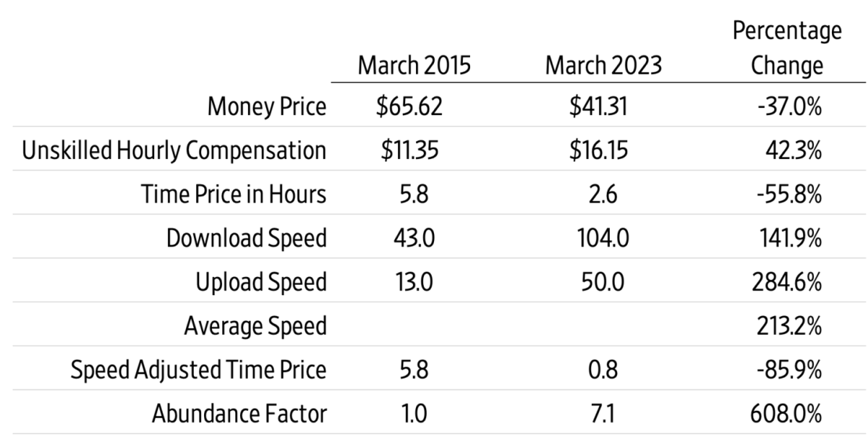
Task: Click the March 2023 column header
Action: (x=603, y=66)
